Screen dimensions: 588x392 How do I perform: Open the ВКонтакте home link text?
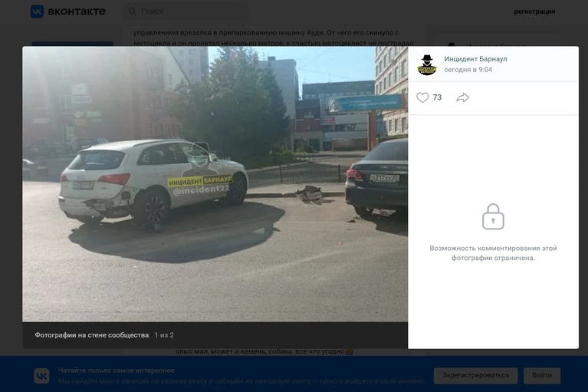tap(77, 12)
